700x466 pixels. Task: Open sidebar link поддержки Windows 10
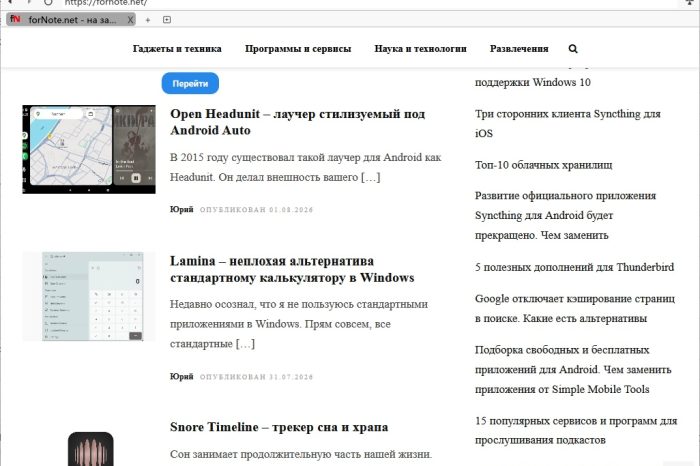pyautogui.click(x=533, y=82)
